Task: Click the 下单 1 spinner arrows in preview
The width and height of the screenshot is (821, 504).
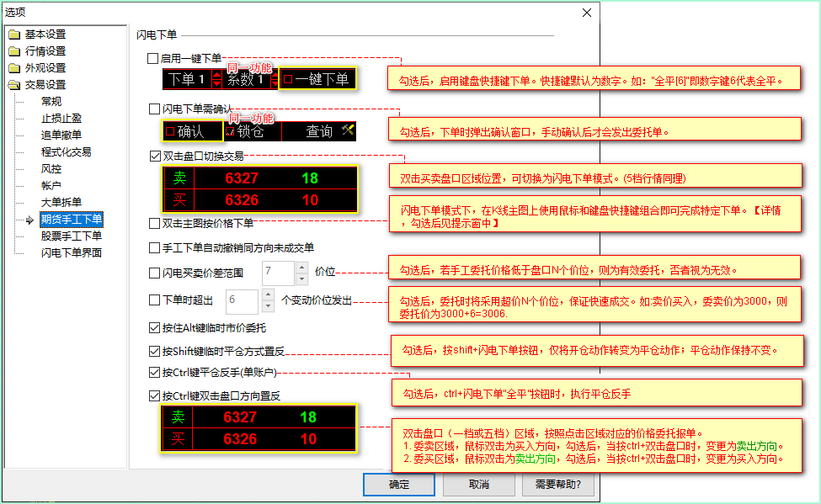Action: point(216,80)
